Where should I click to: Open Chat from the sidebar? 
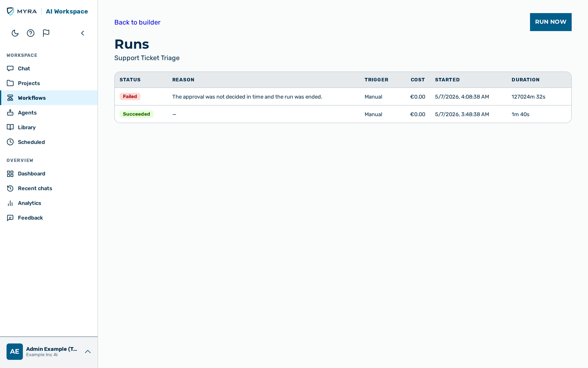(x=49, y=68)
